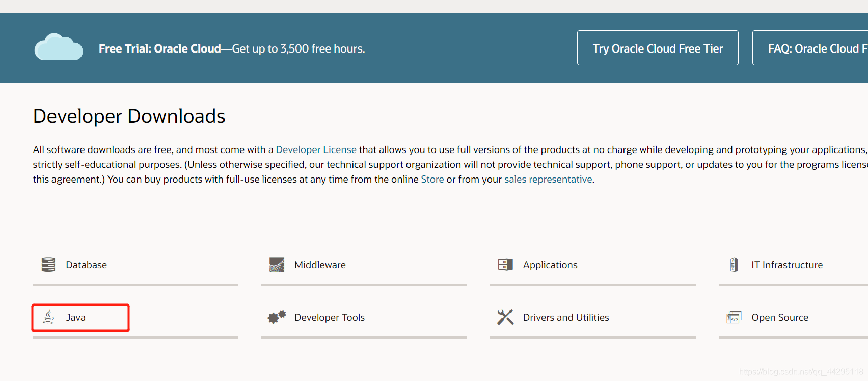Open the Drivers and Utilities link
The height and width of the screenshot is (381, 868).
click(566, 317)
